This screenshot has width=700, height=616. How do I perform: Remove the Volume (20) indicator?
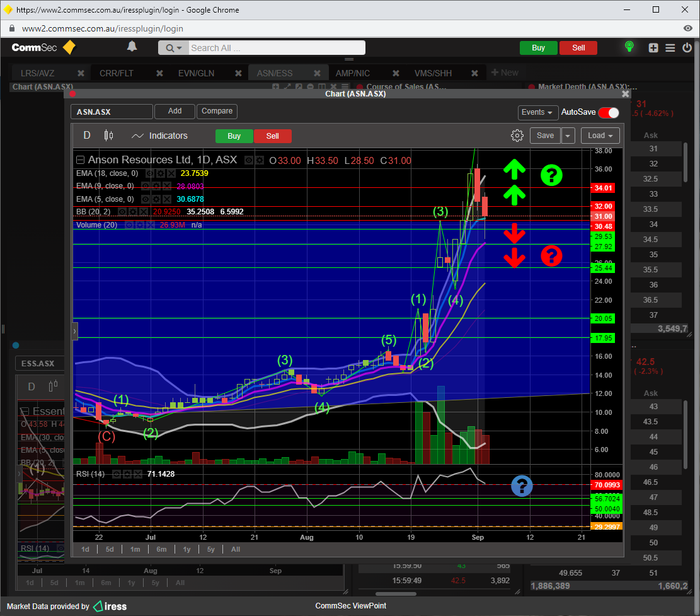[150, 225]
